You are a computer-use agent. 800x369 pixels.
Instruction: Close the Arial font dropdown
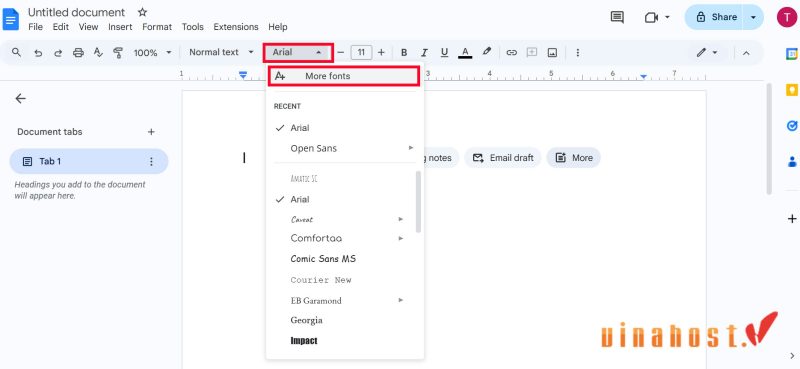point(298,52)
